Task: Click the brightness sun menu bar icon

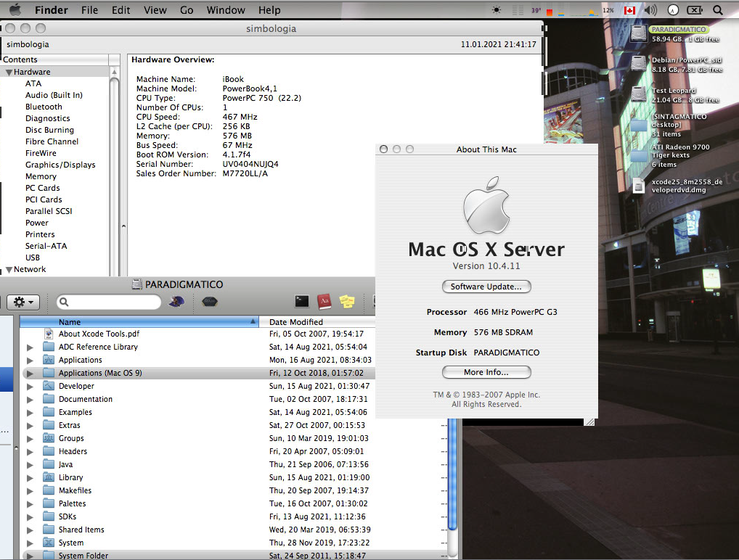Action: click(497, 10)
